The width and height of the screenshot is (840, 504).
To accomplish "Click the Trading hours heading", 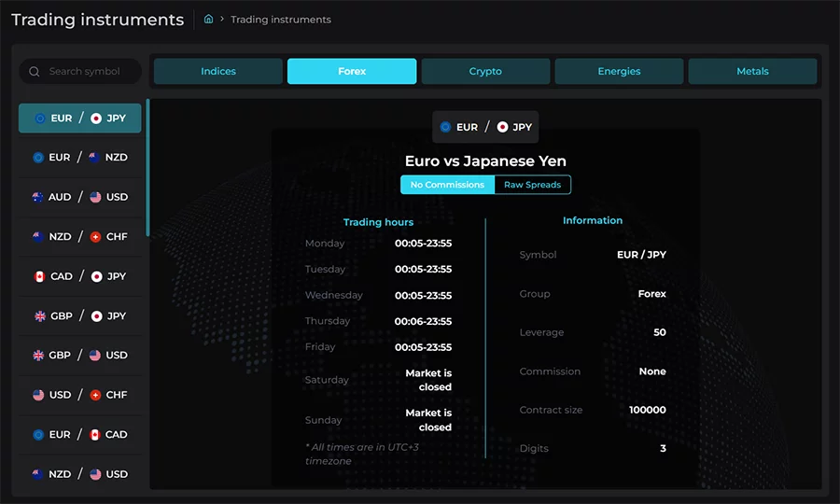I will pyautogui.click(x=378, y=222).
